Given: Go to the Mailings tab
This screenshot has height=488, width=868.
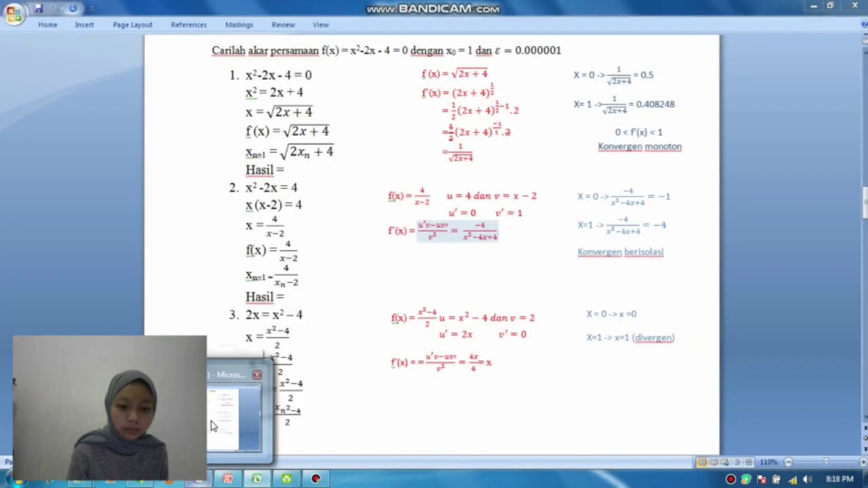Looking at the screenshot, I should click(x=239, y=24).
